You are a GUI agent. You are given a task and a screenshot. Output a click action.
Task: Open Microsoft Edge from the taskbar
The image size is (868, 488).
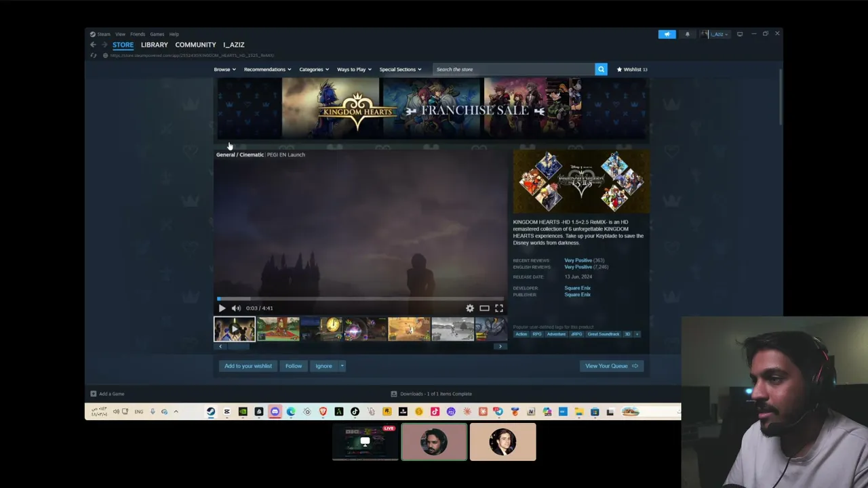(291, 411)
